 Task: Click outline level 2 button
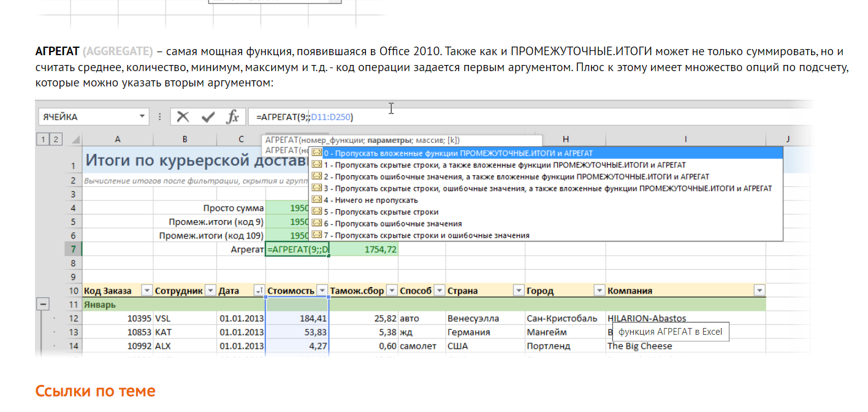(56, 140)
